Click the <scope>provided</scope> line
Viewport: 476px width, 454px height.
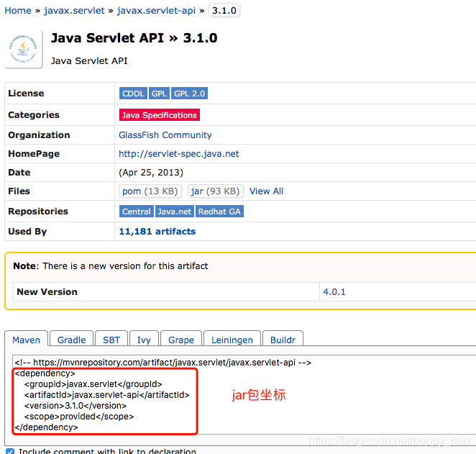[x=79, y=417]
